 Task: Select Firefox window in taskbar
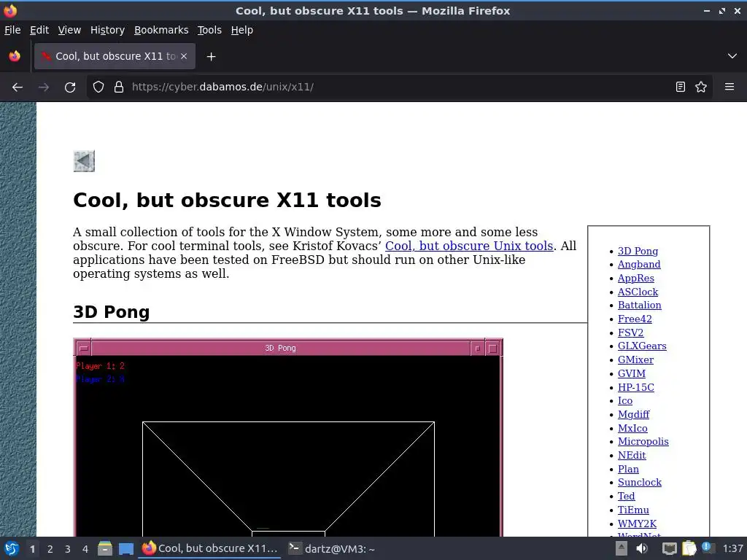pos(209,548)
